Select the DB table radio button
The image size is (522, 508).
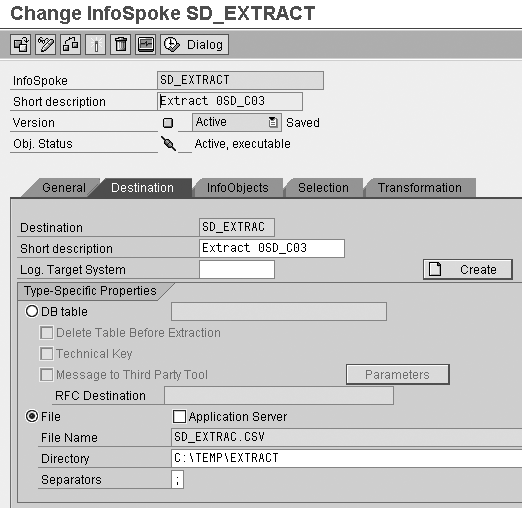(32, 311)
